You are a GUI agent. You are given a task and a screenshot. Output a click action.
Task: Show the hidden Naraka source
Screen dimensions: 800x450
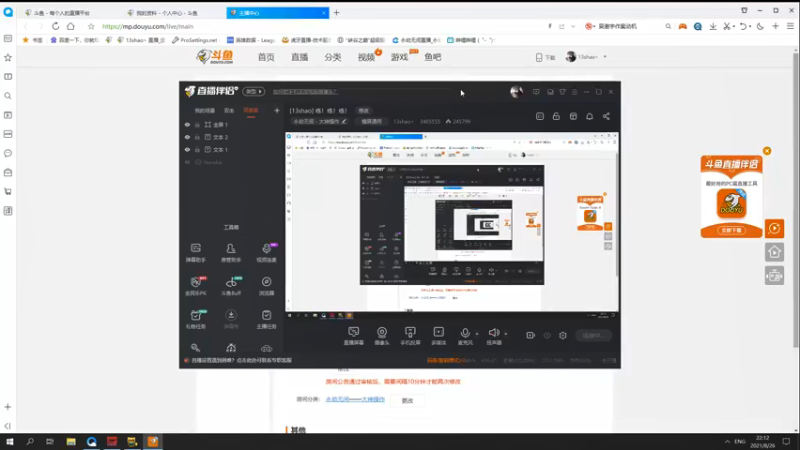[x=187, y=162]
